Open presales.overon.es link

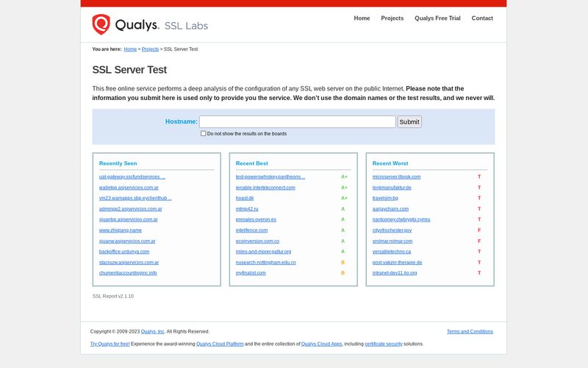pos(256,219)
